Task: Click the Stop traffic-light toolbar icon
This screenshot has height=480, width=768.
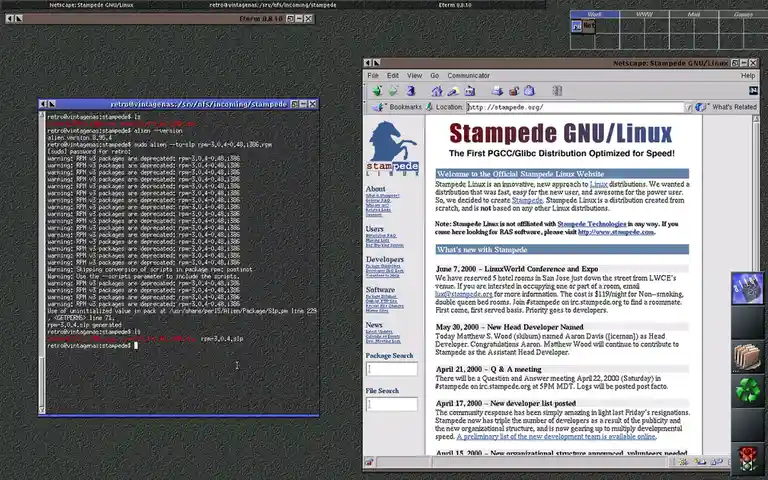Action: click(557, 91)
